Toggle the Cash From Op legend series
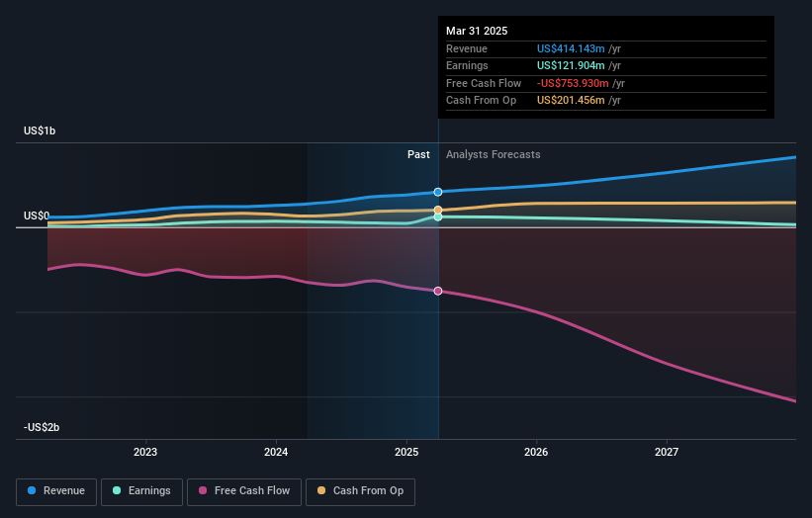The width and height of the screenshot is (812, 518). 360,491
